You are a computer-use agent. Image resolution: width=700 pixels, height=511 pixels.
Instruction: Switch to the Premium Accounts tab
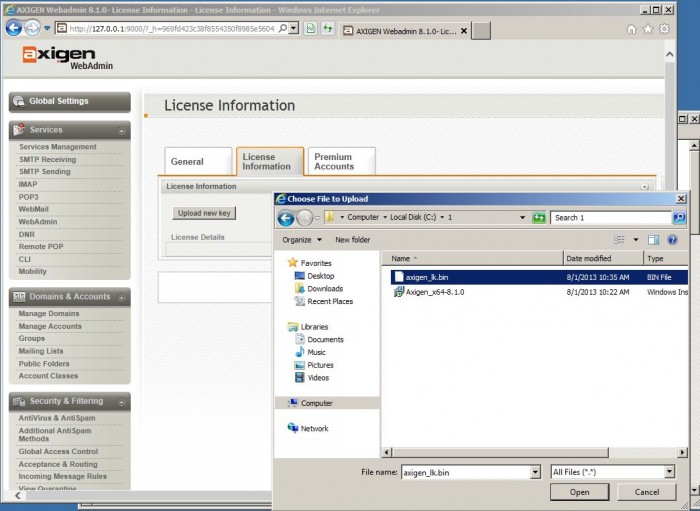tap(342, 162)
